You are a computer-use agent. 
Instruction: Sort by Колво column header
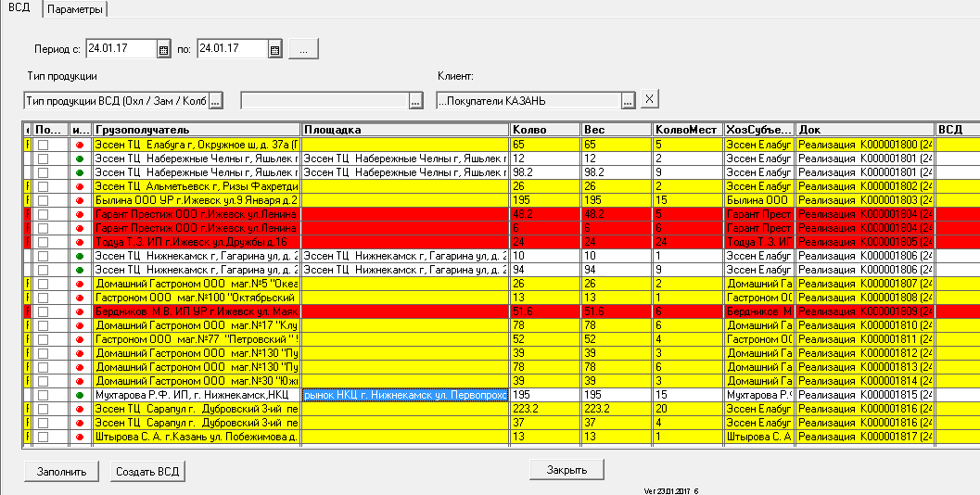(x=545, y=130)
